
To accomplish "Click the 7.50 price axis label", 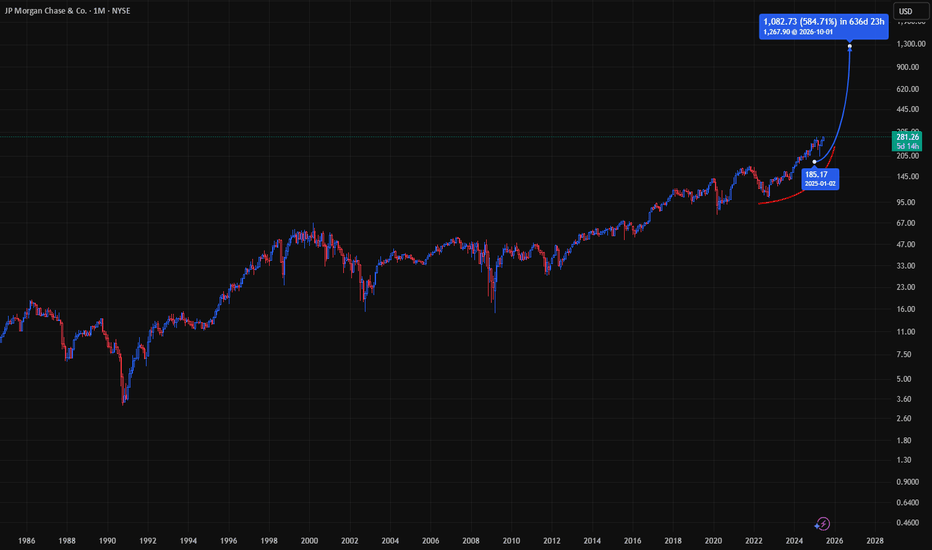I will (x=904, y=354).
